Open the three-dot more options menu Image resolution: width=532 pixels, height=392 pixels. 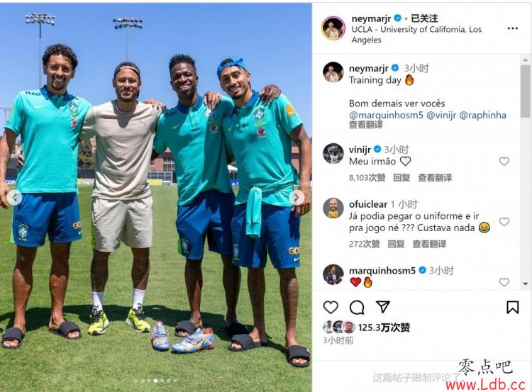pos(512,28)
